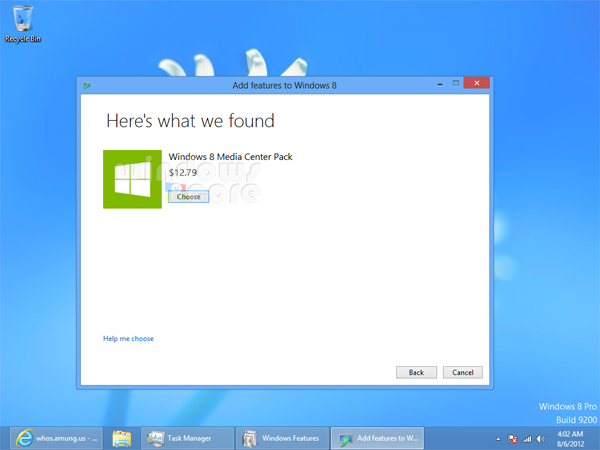The height and width of the screenshot is (450, 600).
Task: Click the green Windows 8 Media Center Pack tile
Action: coord(132,179)
